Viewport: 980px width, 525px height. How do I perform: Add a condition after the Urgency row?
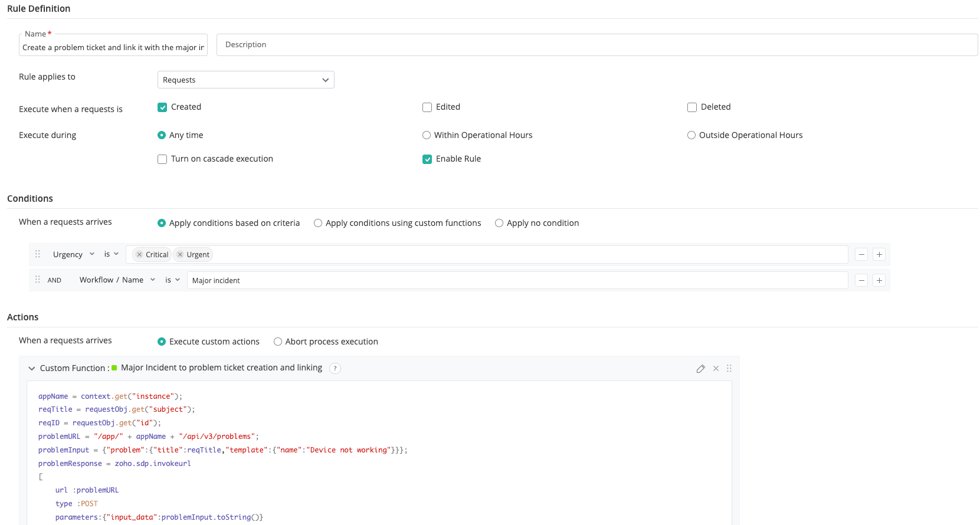879,255
